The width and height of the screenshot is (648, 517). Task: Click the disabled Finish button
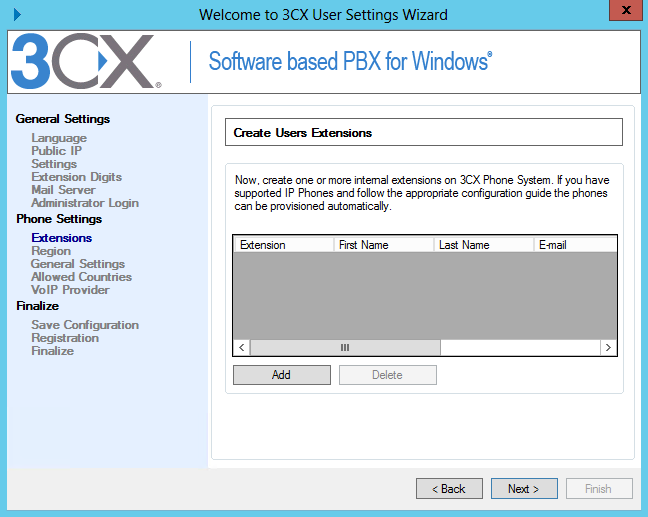[x=599, y=488]
